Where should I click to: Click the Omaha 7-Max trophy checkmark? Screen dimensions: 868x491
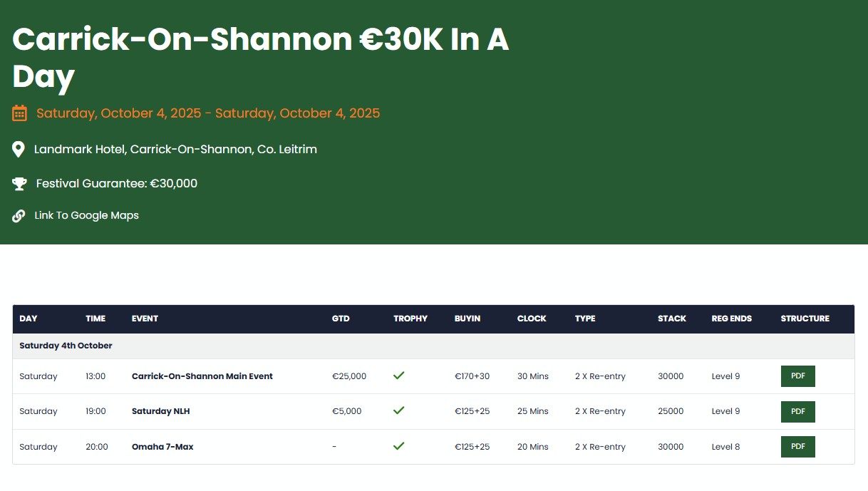tap(399, 446)
